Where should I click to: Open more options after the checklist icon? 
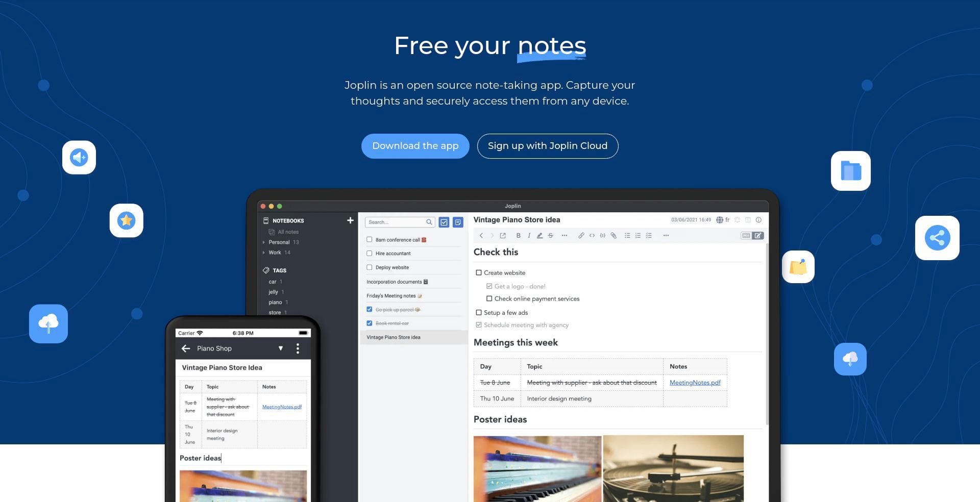[x=666, y=236]
